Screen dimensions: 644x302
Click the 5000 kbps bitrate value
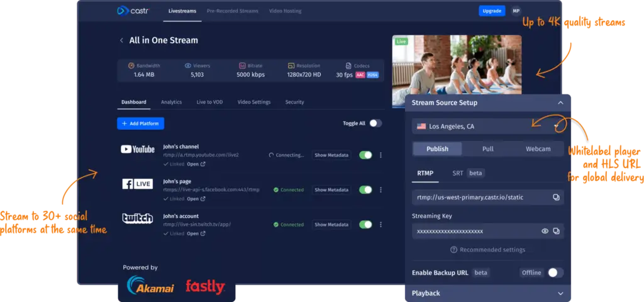coord(250,75)
